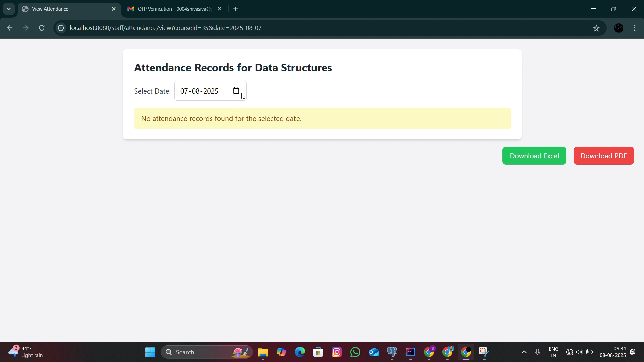View site information icon in address bar
Viewport: 644px width, 362px height.
click(61, 28)
